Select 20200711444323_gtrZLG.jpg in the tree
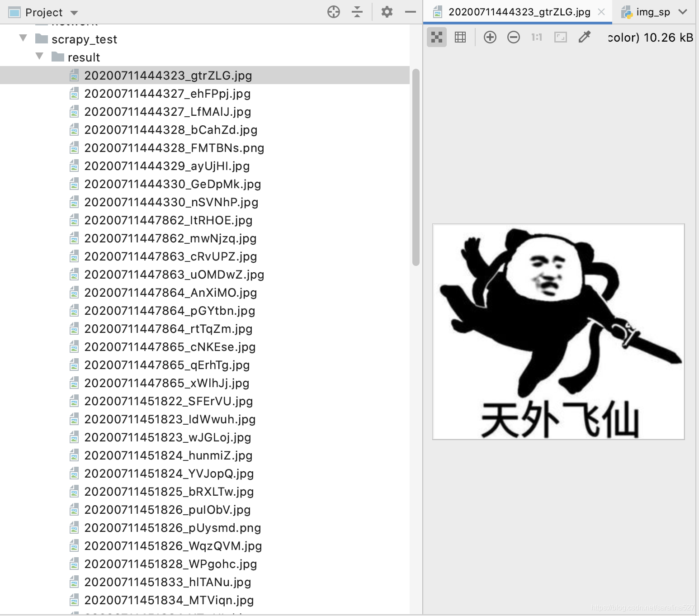The width and height of the screenshot is (699, 616). pos(168,75)
